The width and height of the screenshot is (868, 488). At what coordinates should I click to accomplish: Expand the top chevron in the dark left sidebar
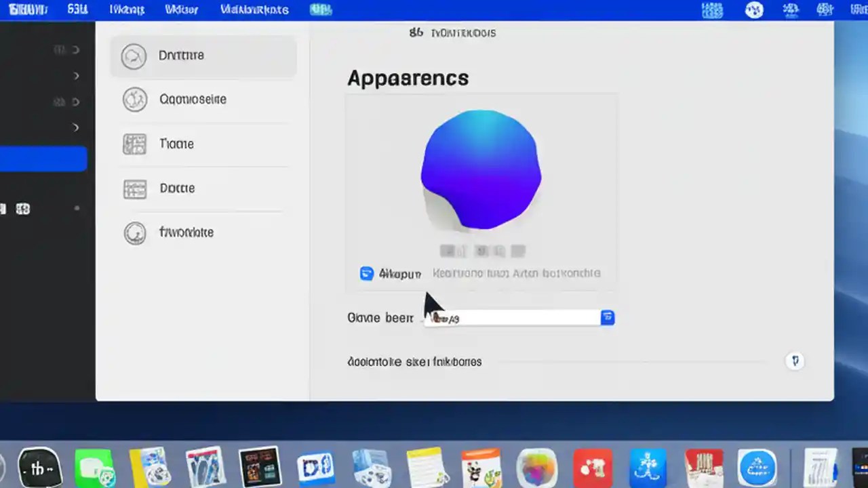coord(76,49)
